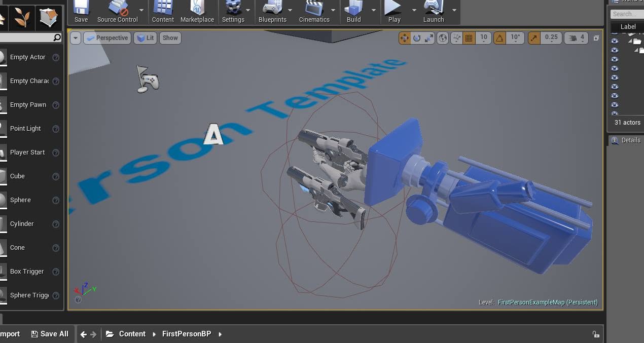This screenshot has width=644, height=343.
Task: Go back in content browser history
Action: point(84,334)
